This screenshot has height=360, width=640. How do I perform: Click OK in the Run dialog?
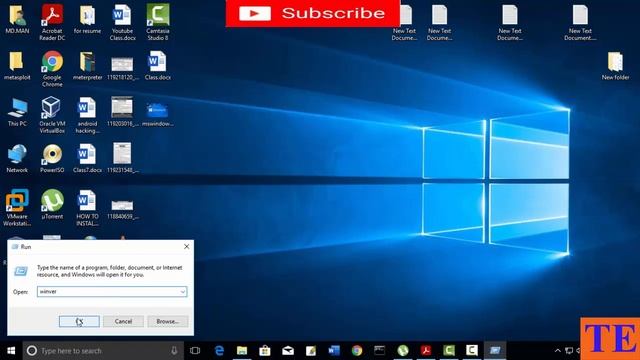[x=79, y=321]
